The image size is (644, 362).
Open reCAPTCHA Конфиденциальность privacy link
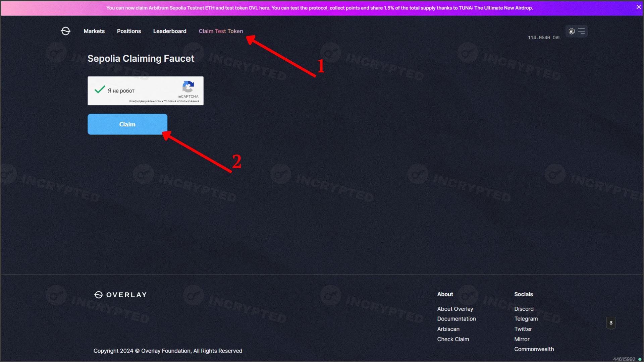tap(145, 101)
